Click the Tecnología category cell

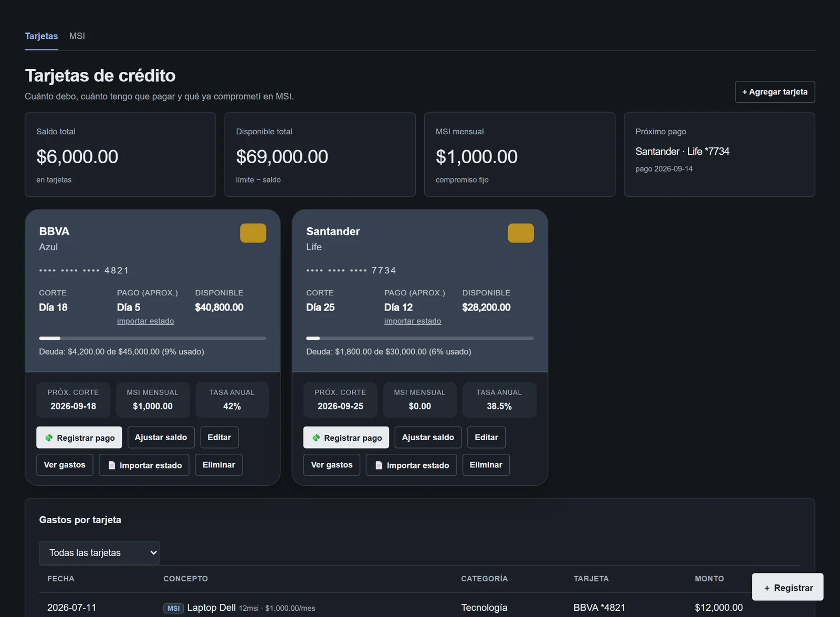484,608
